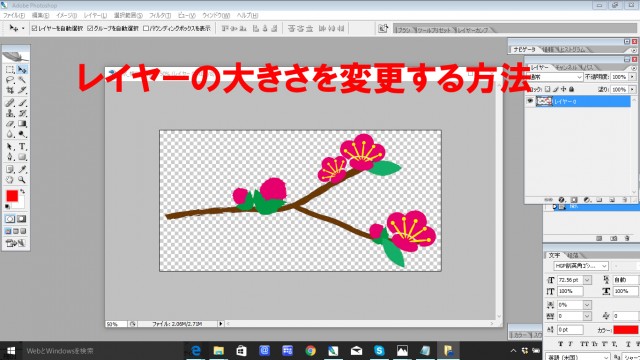Toggle lock image pixels brush icon
The image size is (640, 360).
pos(556,89)
